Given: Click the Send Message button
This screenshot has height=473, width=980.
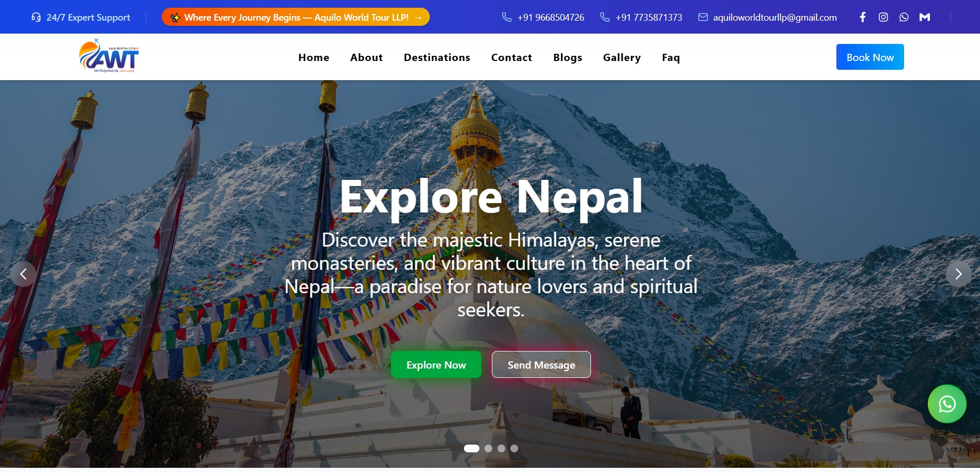Looking at the screenshot, I should [x=541, y=364].
